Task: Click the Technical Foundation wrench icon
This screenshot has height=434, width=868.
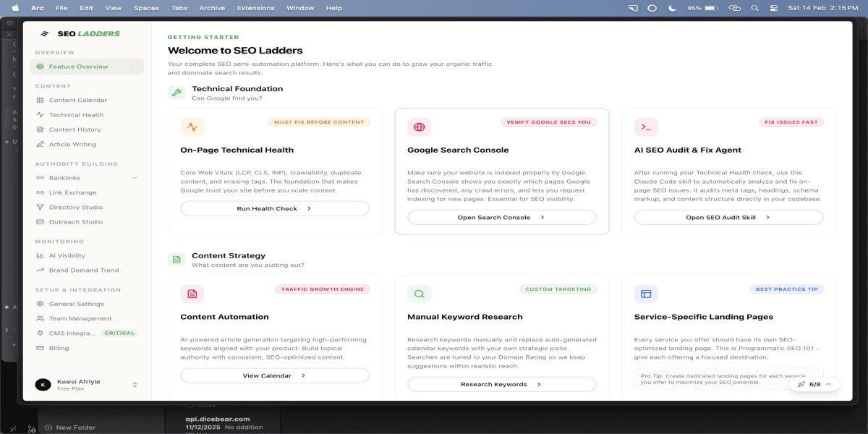Action: pyautogui.click(x=176, y=93)
